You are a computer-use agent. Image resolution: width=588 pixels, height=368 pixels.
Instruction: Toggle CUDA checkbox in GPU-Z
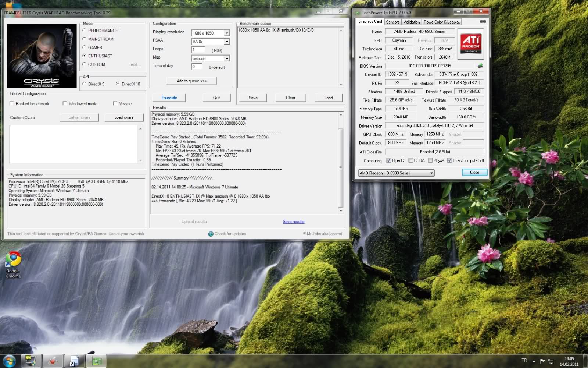(410, 160)
